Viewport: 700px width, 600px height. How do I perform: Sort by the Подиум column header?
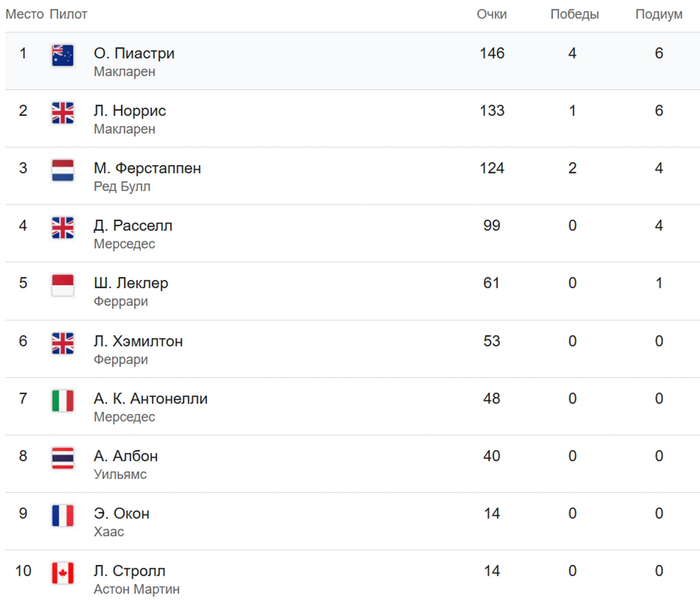click(x=659, y=14)
